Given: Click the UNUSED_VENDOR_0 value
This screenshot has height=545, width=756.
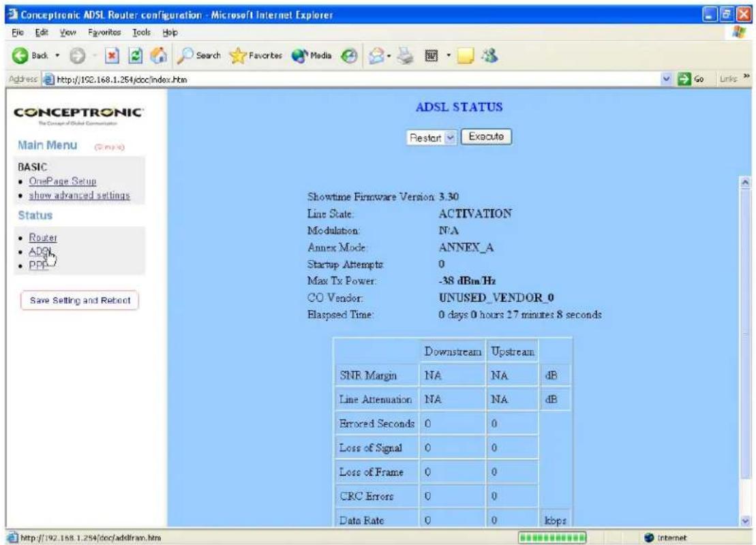Looking at the screenshot, I should [x=496, y=298].
